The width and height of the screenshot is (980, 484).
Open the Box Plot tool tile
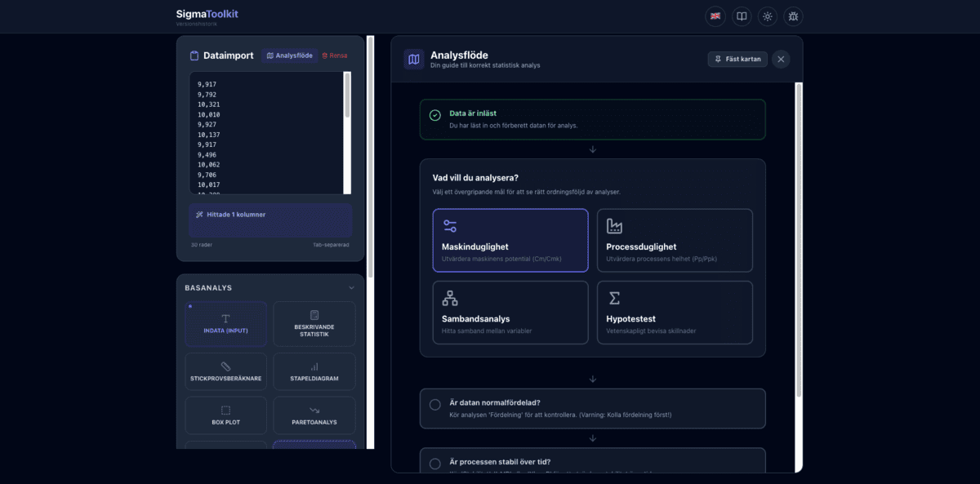click(x=226, y=415)
